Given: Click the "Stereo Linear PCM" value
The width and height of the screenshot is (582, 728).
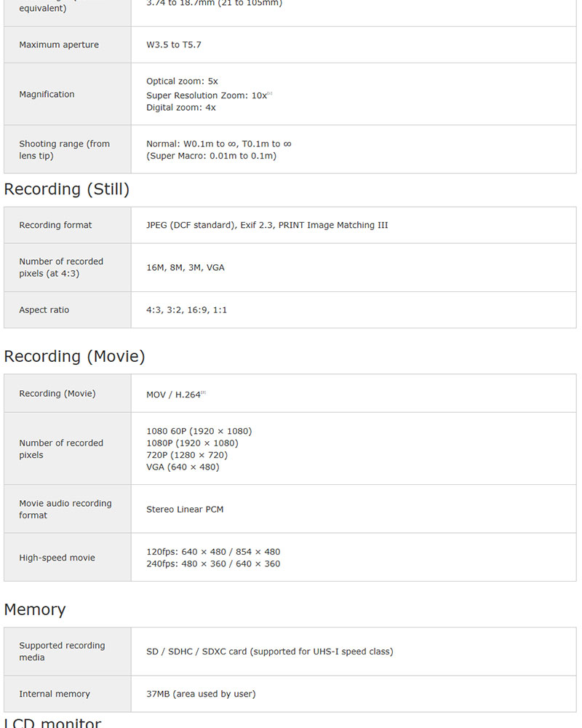Looking at the screenshot, I should 185,510.
